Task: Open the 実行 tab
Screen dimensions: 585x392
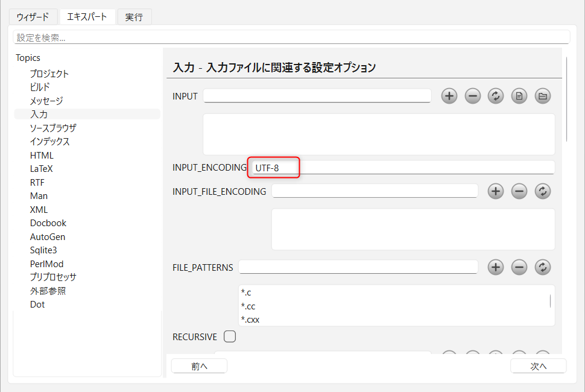Action: point(134,17)
